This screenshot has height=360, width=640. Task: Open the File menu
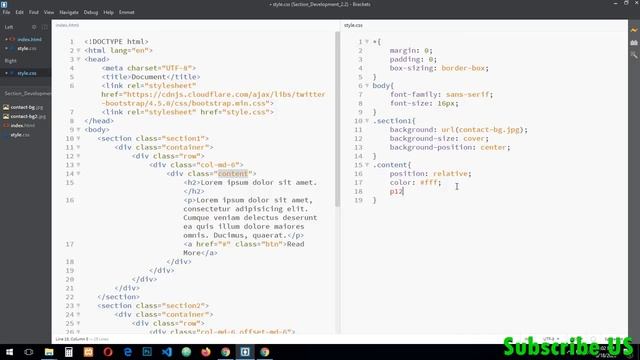click(x=7, y=13)
